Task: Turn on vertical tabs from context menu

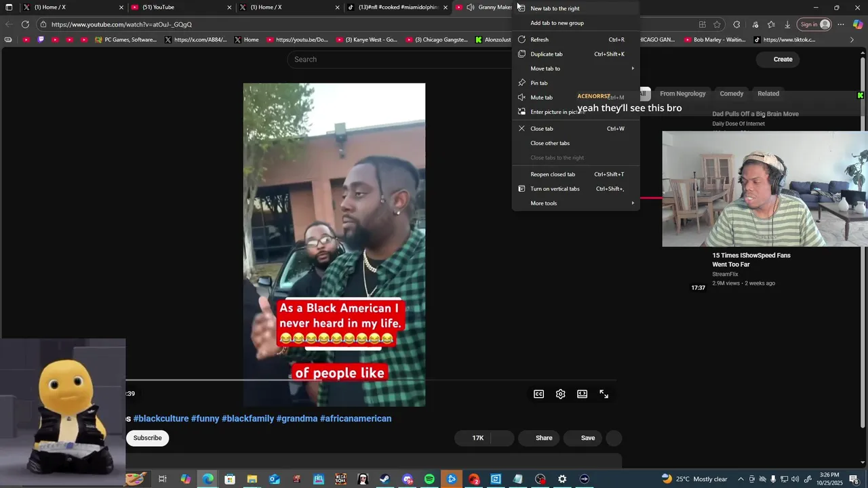Action: click(x=576, y=189)
